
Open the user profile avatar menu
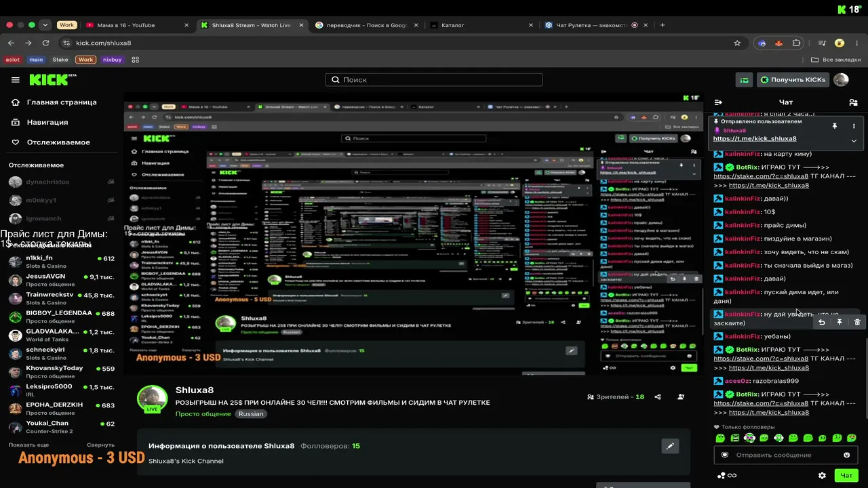point(841,80)
